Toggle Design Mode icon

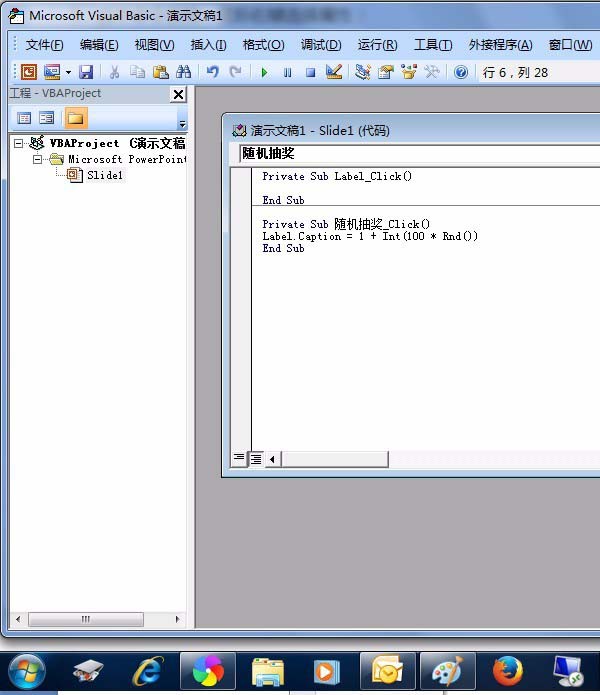pos(334,72)
